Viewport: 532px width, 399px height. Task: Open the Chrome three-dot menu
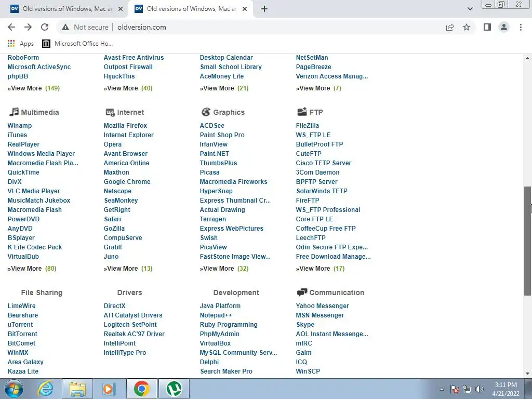tap(521, 27)
